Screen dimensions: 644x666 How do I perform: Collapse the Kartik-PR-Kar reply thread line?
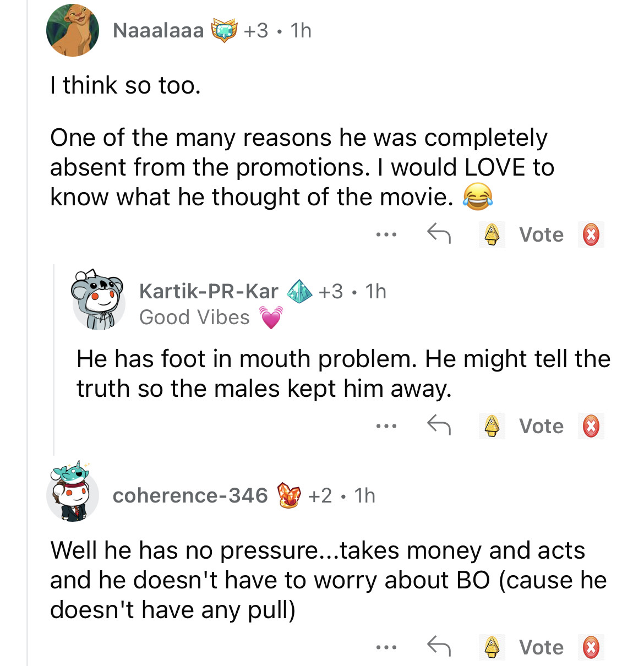point(53,359)
